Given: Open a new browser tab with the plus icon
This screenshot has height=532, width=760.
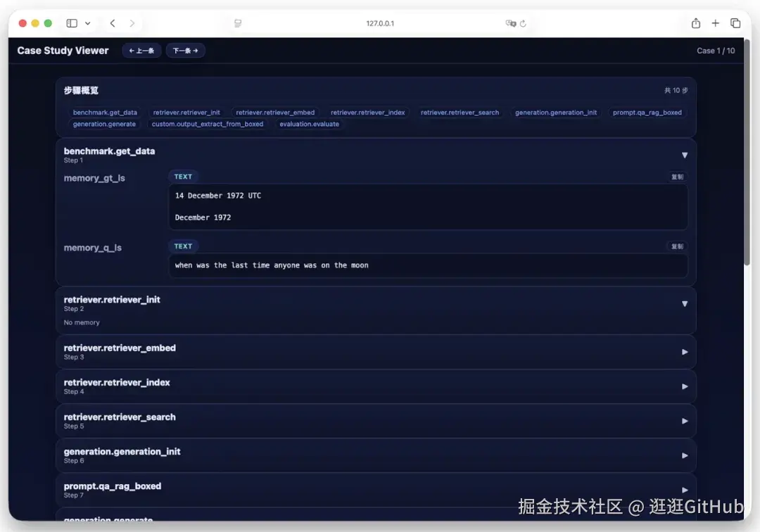Looking at the screenshot, I should pyautogui.click(x=716, y=22).
